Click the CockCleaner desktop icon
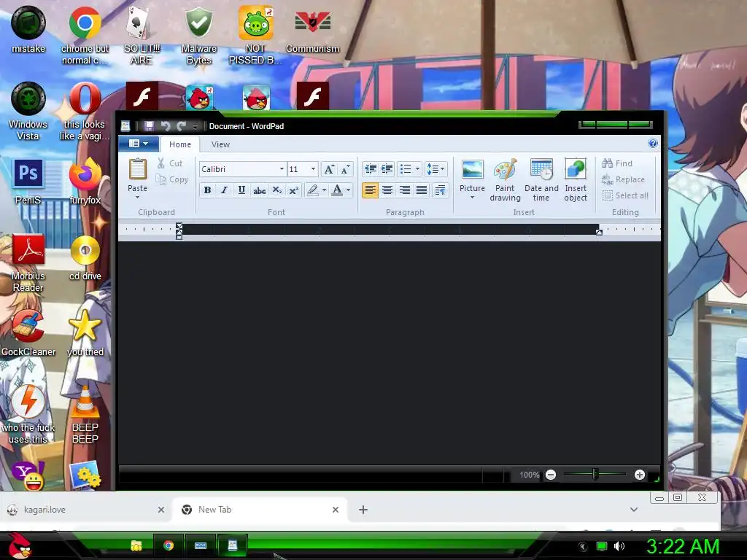The image size is (747, 560). (28, 333)
